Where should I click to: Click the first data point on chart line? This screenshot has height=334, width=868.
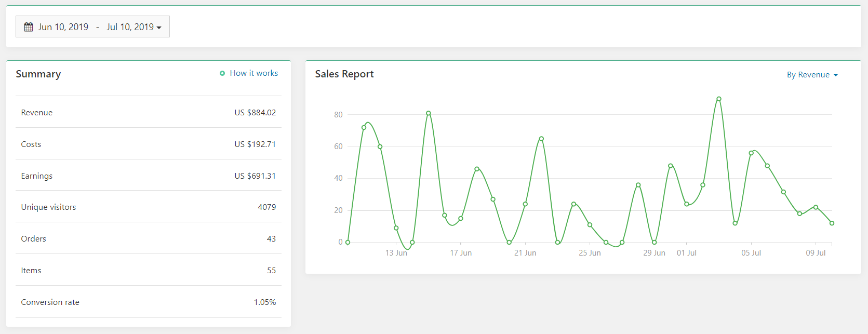348,242
